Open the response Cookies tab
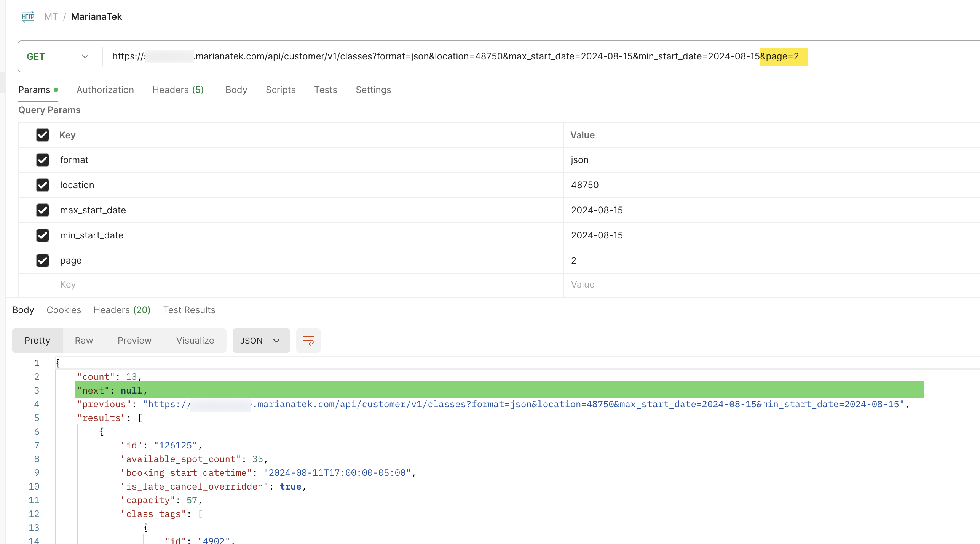 click(x=64, y=310)
